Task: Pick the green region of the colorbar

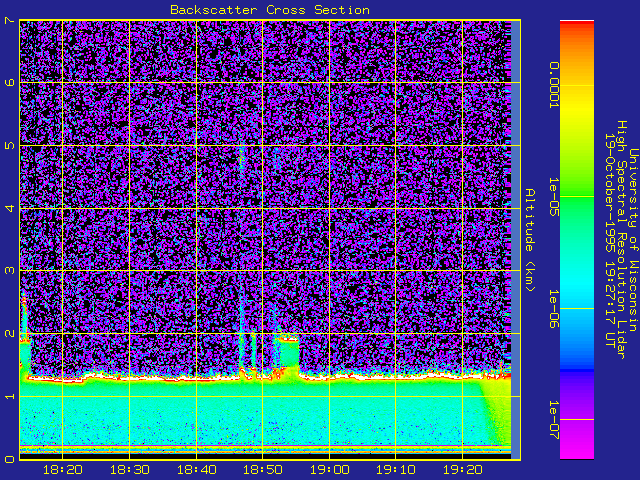Action: 577,196
